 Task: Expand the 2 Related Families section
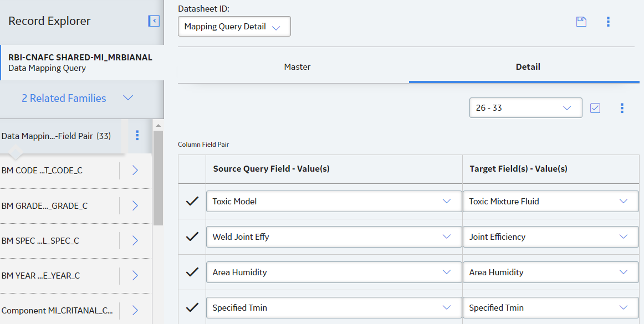[77, 98]
